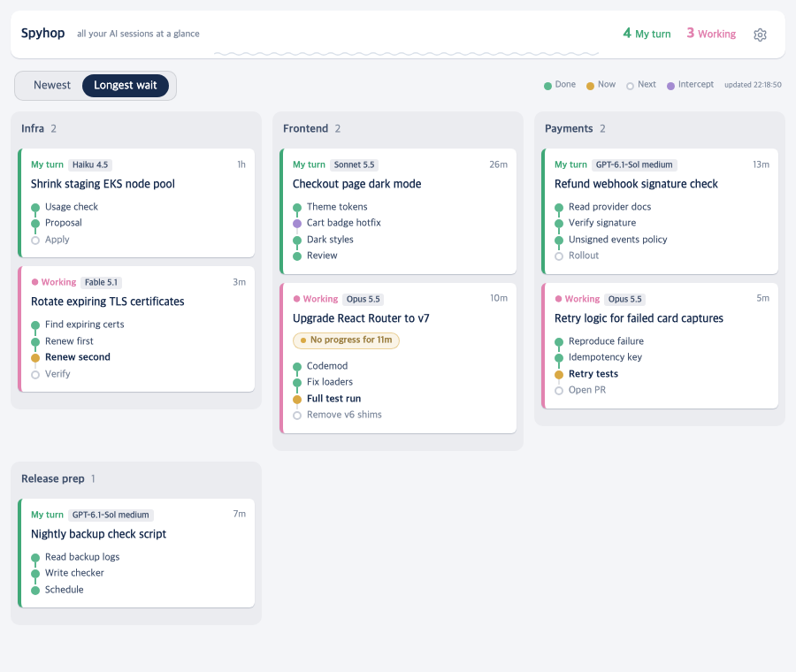Click the Payments column header

(x=569, y=128)
